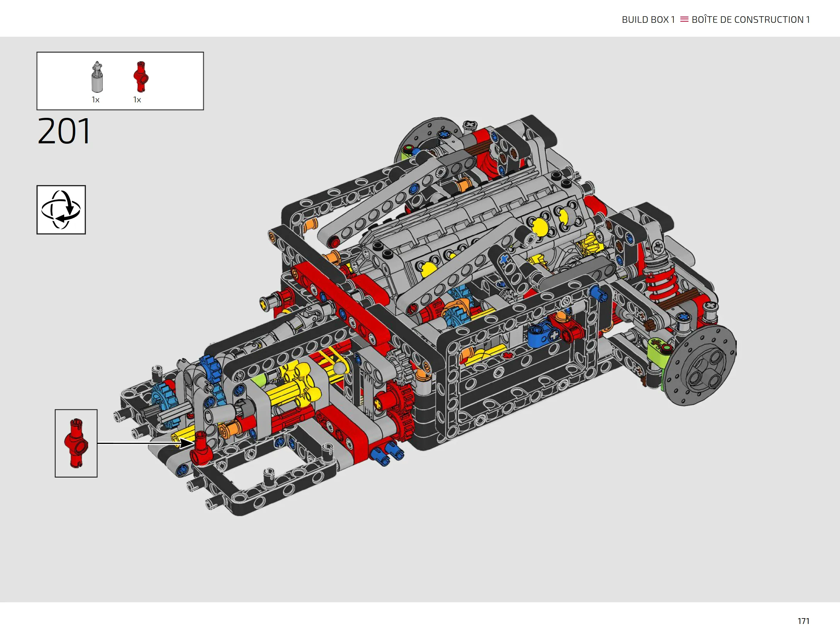Screen dimensions: 840x639
Task: Click the "BUILD BOX 1" header text
Action: click(x=648, y=20)
